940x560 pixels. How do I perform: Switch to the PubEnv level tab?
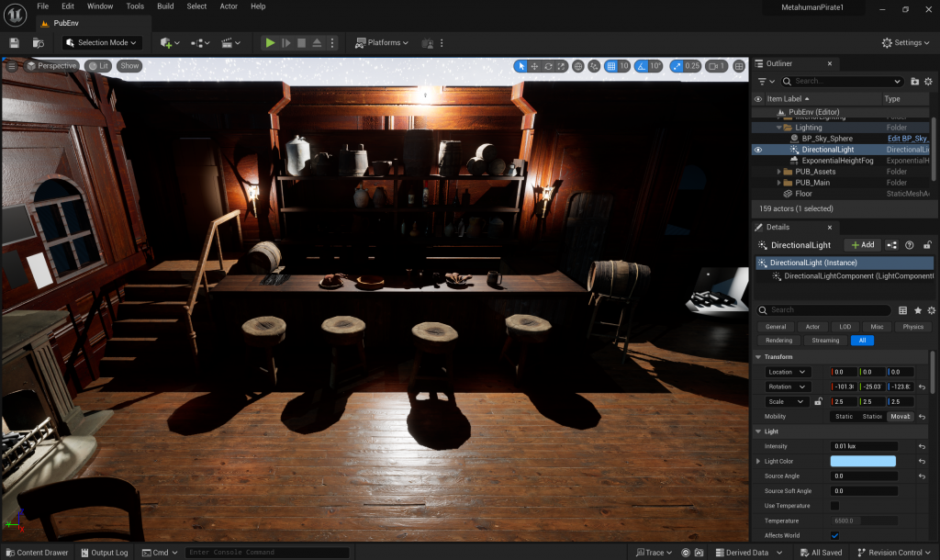pyautogui.click(x=66, y=23)
